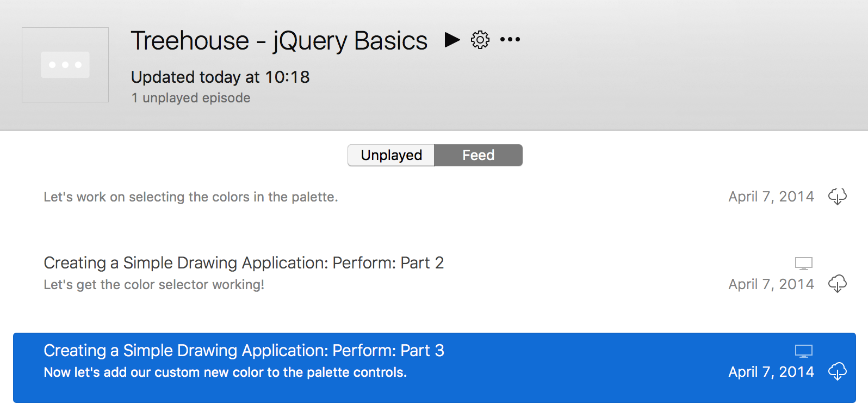Click the "Updated today at 10:18" text

[x=220, y=77]
